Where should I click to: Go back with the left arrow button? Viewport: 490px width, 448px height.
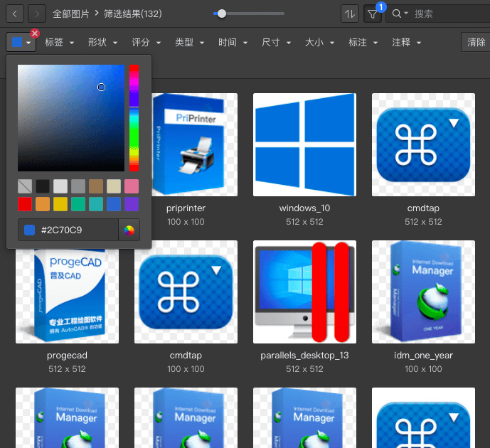point(15,14)
